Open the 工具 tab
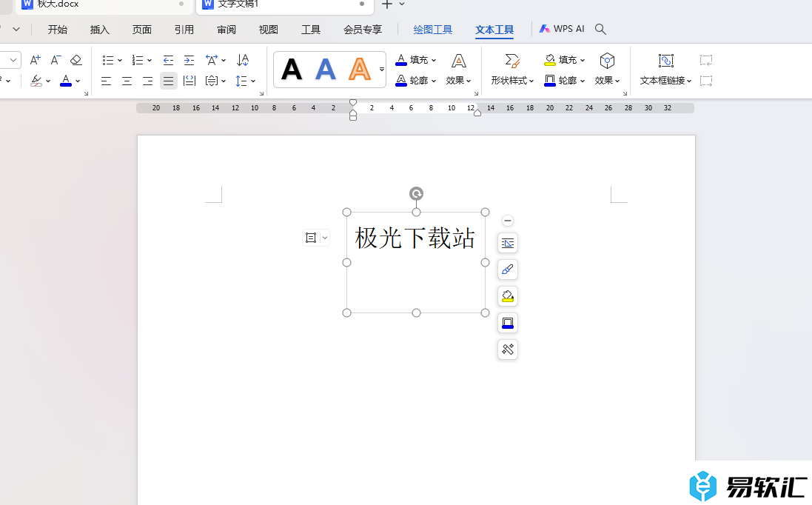Screen dimensions: 812x505 point(311,30)
